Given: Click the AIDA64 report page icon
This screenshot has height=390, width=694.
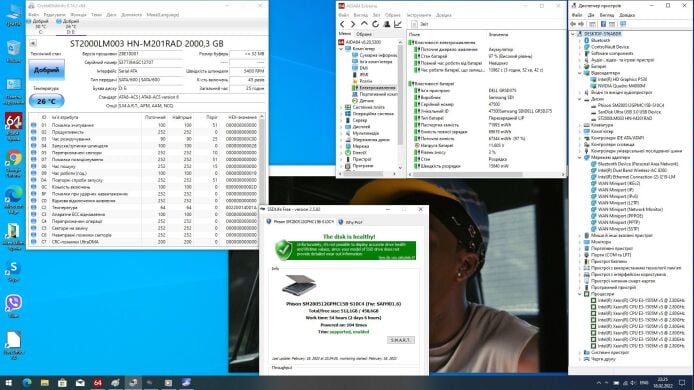Looking at the screenshot, I should coord(414,24).
